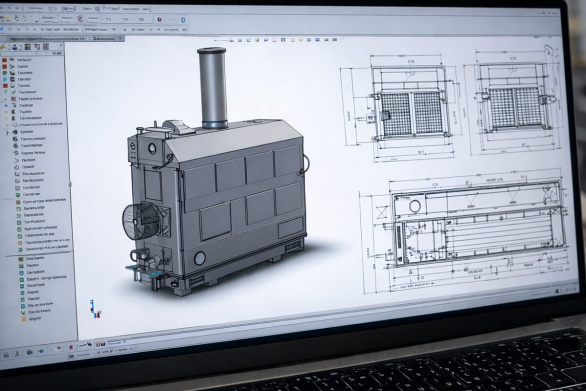This screenshot has height=391, width=586.
Task: Select the checkered last tab icon above the feature tree
Action: coord(46,47)
